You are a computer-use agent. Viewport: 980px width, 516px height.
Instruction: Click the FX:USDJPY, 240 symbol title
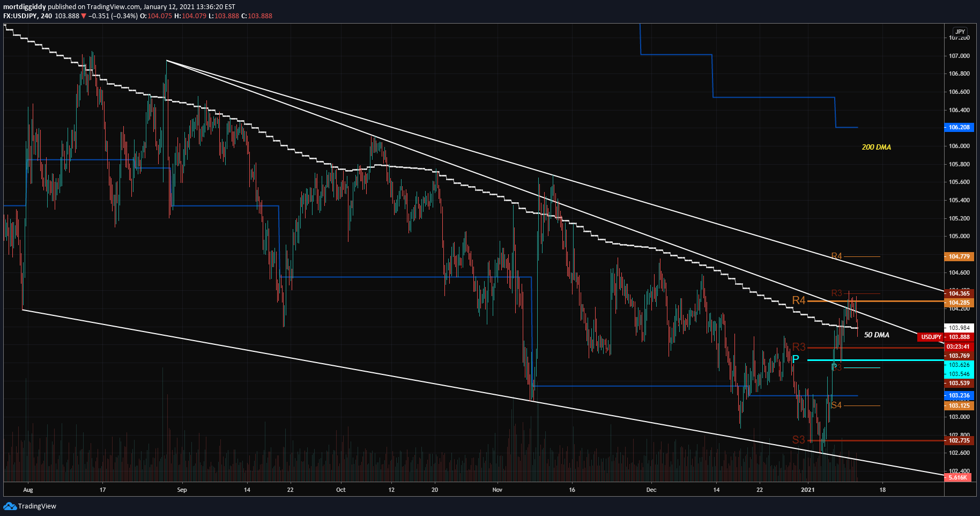point(28,16)
